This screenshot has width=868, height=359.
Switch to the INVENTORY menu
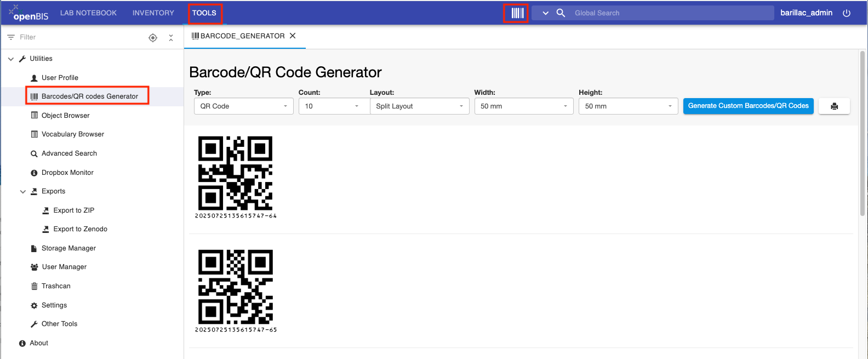pos(153,13)
